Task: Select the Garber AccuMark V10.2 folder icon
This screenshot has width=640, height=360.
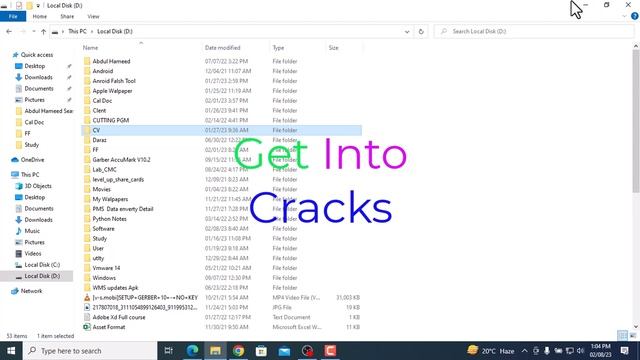Action: click(x=87, y=160)
